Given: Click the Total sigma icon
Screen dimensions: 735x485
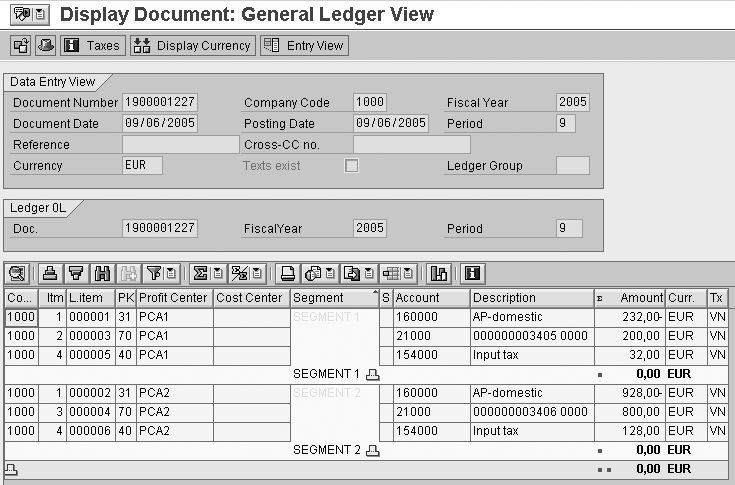Looking at the screenshot, I should point(200,273).
